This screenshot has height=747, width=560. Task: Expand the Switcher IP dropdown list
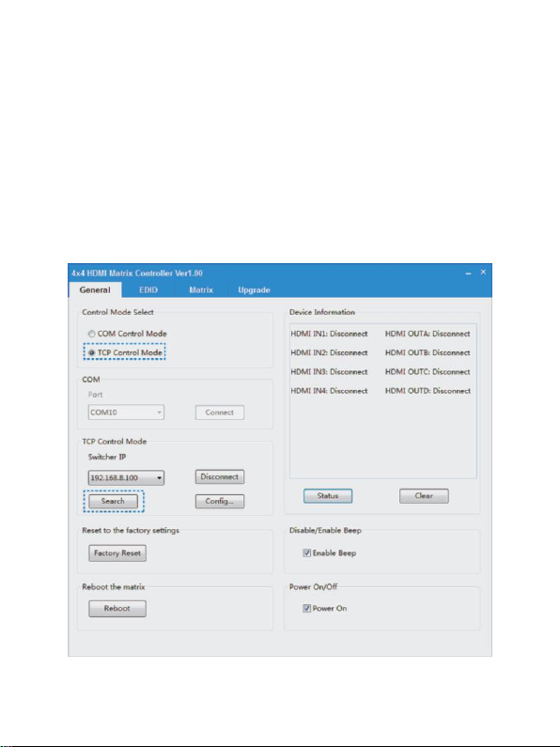pos(126,478)
